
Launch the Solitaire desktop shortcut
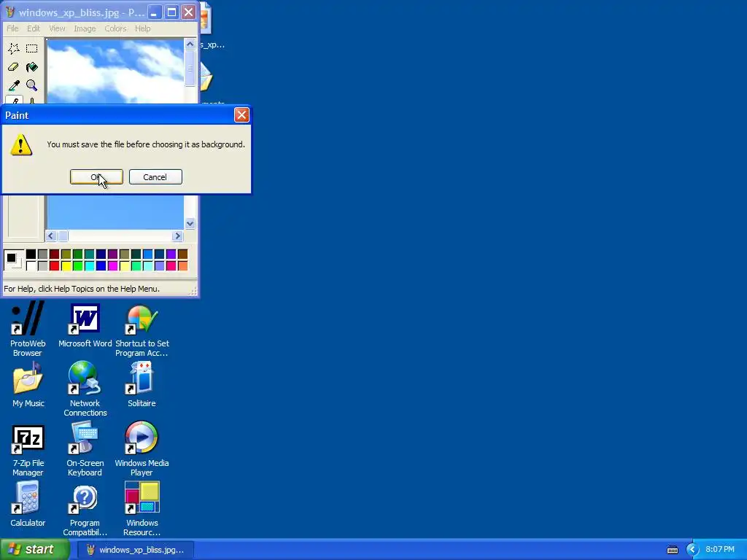142,385
